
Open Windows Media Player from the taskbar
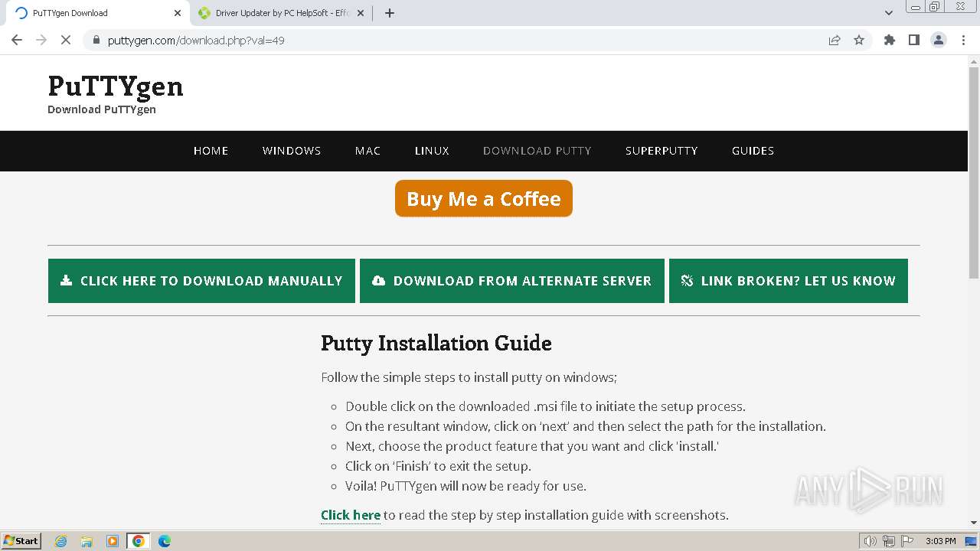[113, 541]
